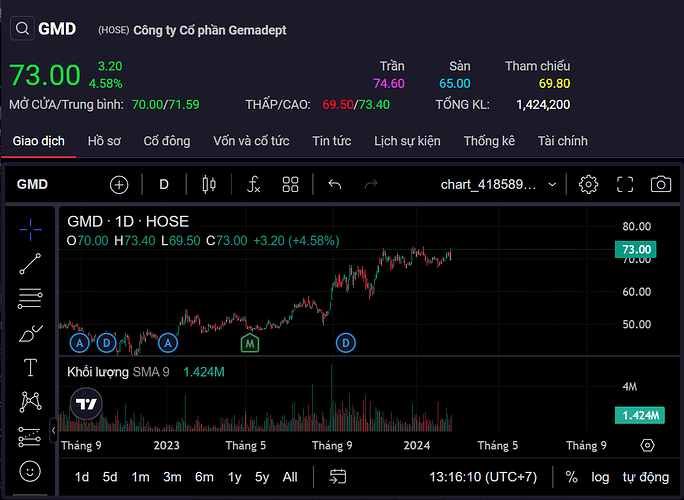Click the D marker near Tháng 9 2023
684x500 pixels.
[346, 343]
